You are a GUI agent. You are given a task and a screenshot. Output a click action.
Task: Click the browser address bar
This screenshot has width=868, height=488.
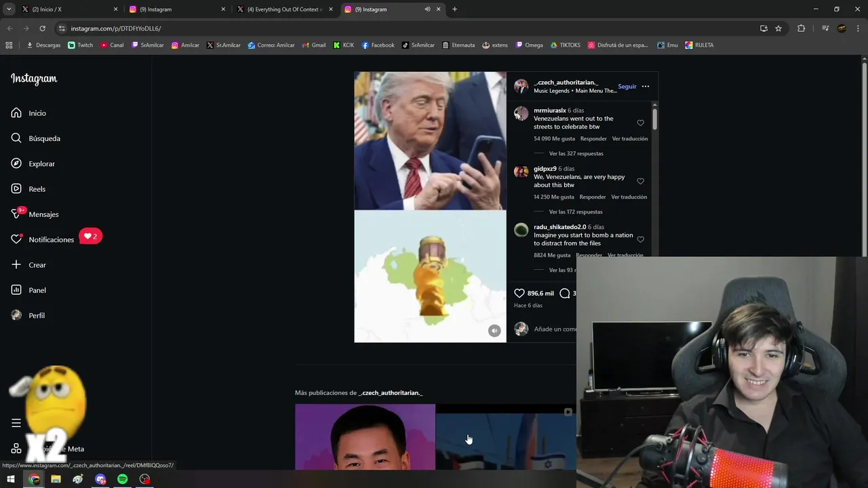407,28
